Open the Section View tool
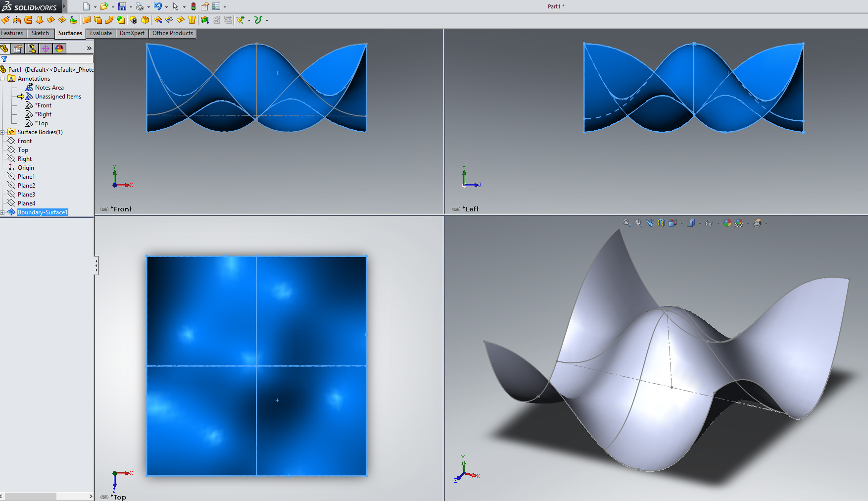This screenshot has width=868, height=501. click(661, 223)
